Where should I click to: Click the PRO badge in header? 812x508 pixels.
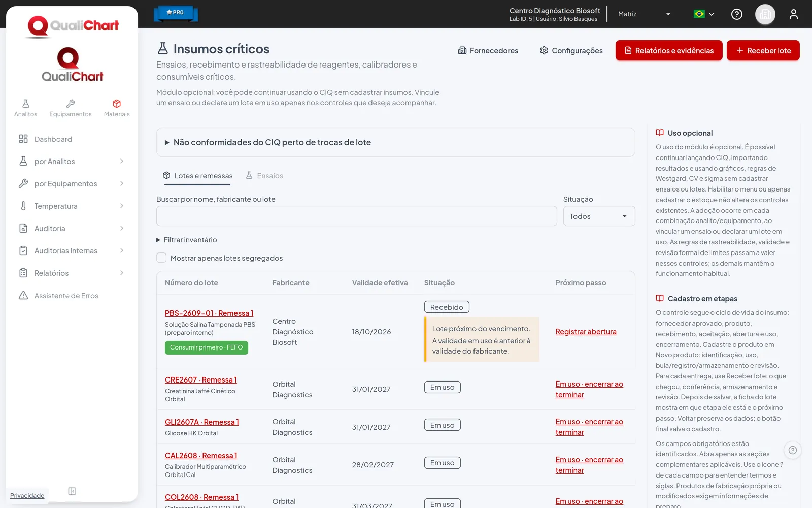click(x=176, y=13)
